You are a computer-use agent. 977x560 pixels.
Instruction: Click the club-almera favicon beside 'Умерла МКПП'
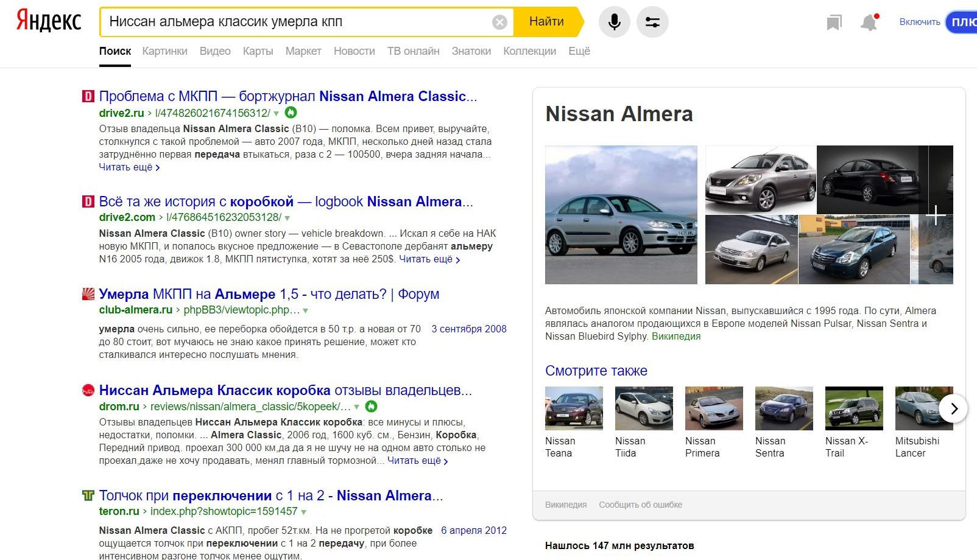pyautogui.click(x=88, y=294)
